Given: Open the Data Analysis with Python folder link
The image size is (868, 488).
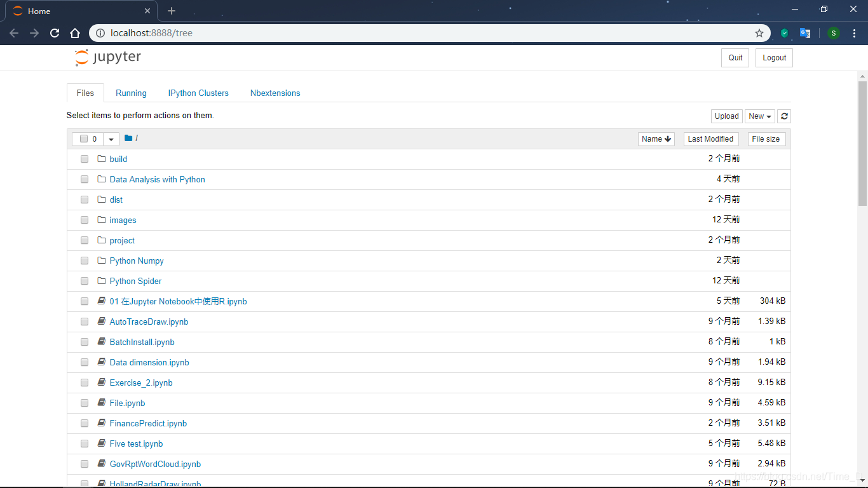Looking at the screenshot, I should 157,179.
